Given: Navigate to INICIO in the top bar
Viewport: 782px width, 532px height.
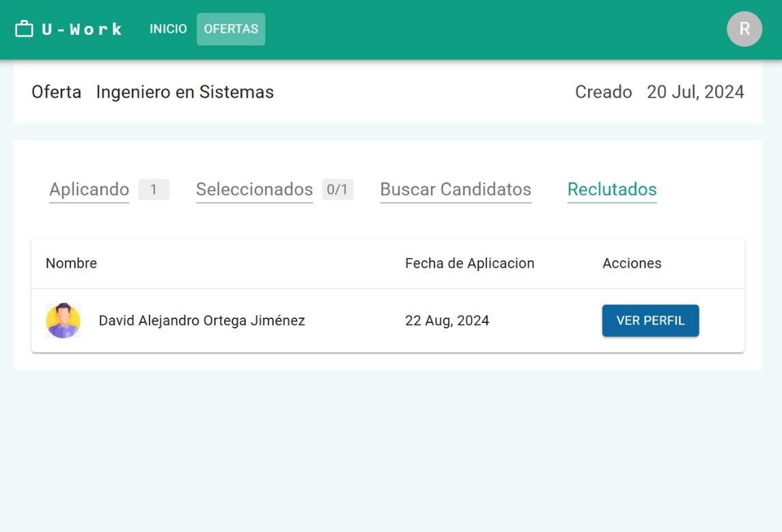Looking at the screenshot, I should tap(167, 28).
